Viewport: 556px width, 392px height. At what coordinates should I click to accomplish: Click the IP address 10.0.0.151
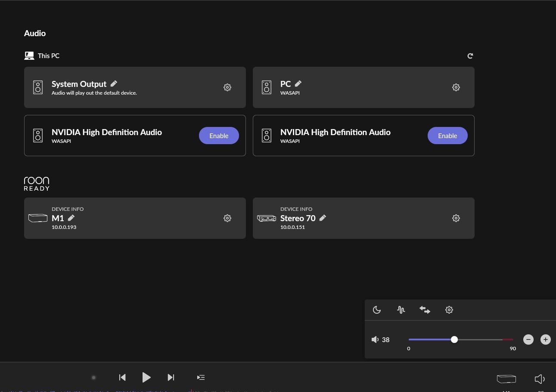[292, 227]
